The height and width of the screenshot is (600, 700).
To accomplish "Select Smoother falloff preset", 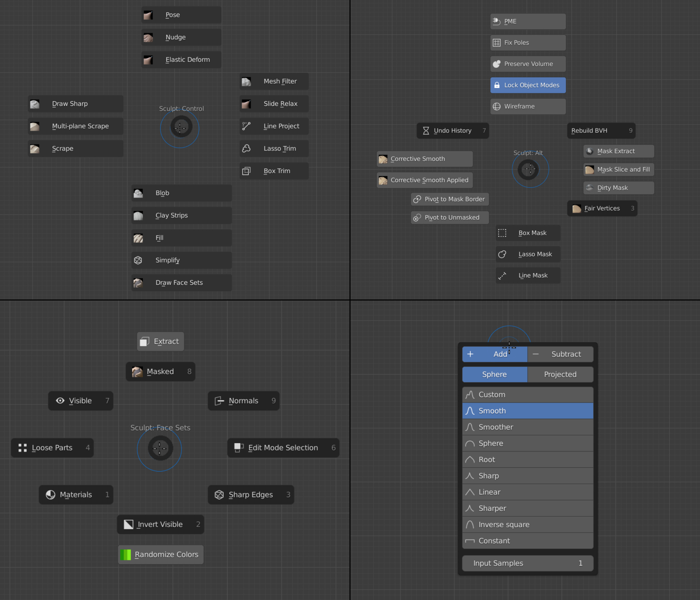I will coord(528,427).
